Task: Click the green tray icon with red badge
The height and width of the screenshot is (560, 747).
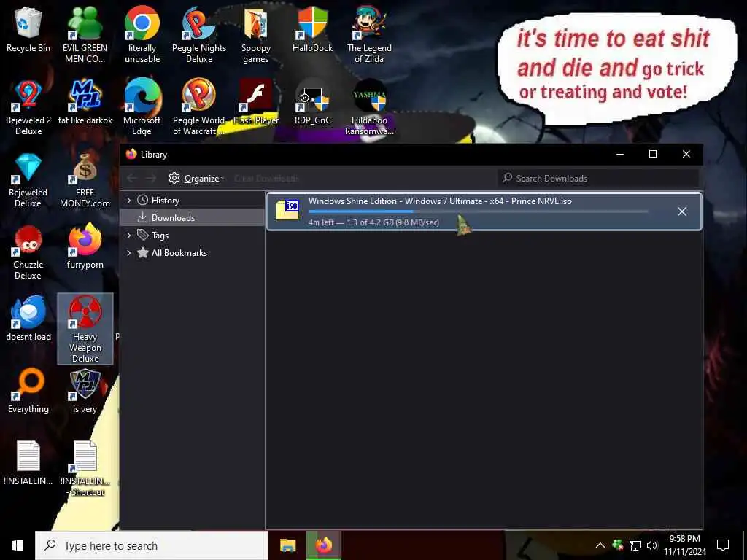Action: tap(618, 545)
